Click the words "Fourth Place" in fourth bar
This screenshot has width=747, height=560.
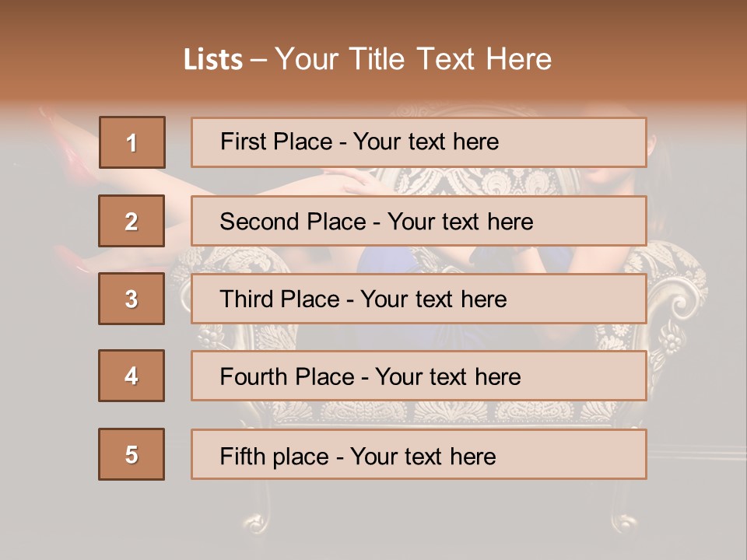(287, 376)
